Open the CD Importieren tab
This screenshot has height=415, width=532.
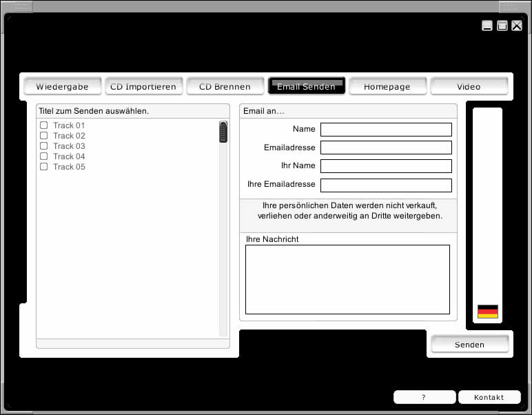143,87
